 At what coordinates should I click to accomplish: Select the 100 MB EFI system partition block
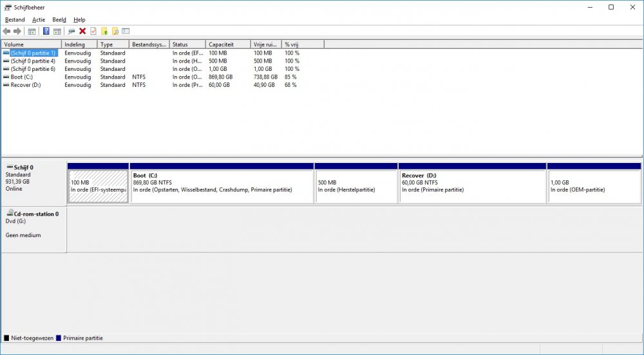tap(98, 186)
